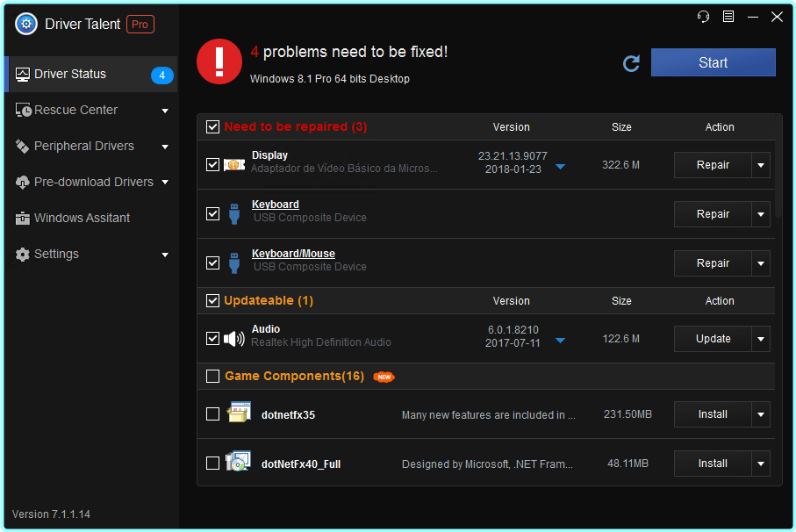Open the Keyboard/Mouse Repair options arrow
796x532 pixels.
(x=760, y=263)
